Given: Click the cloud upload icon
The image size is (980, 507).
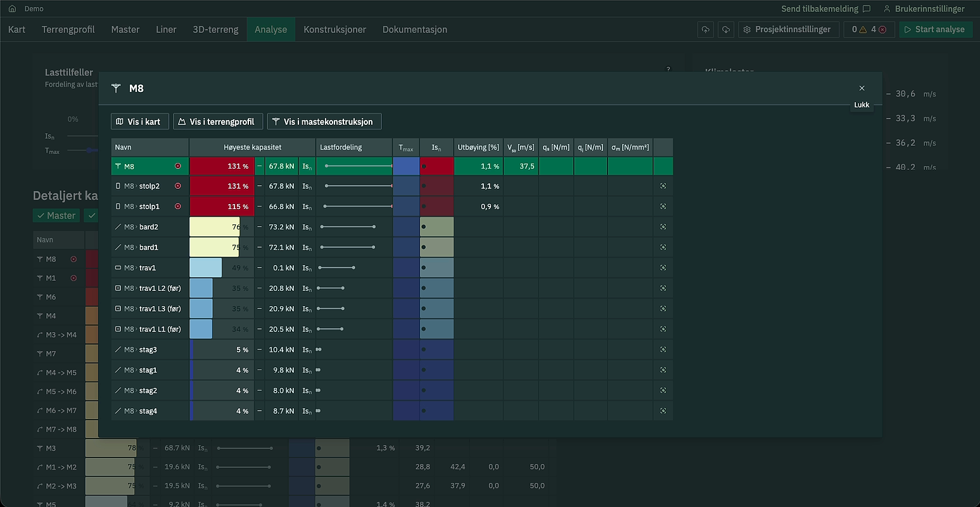Looking at the screenshot, I should point(705,29).
